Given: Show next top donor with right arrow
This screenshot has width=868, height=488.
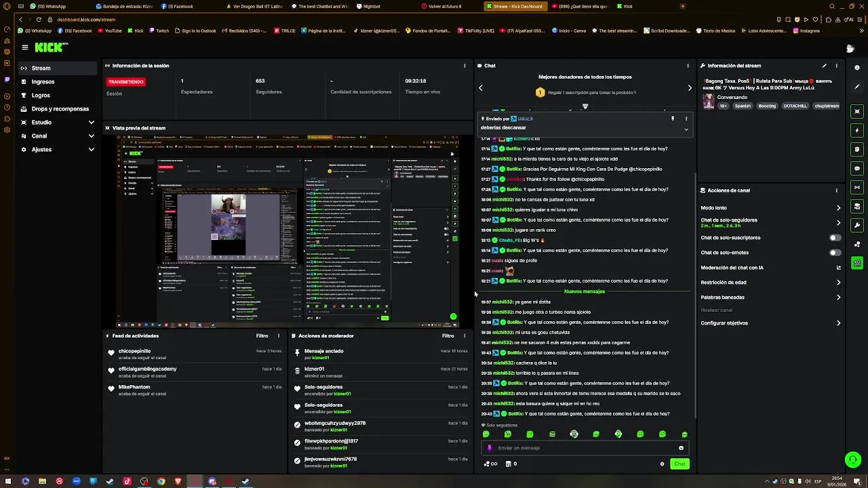Looking at the screenshot, I should click(690, 87).
